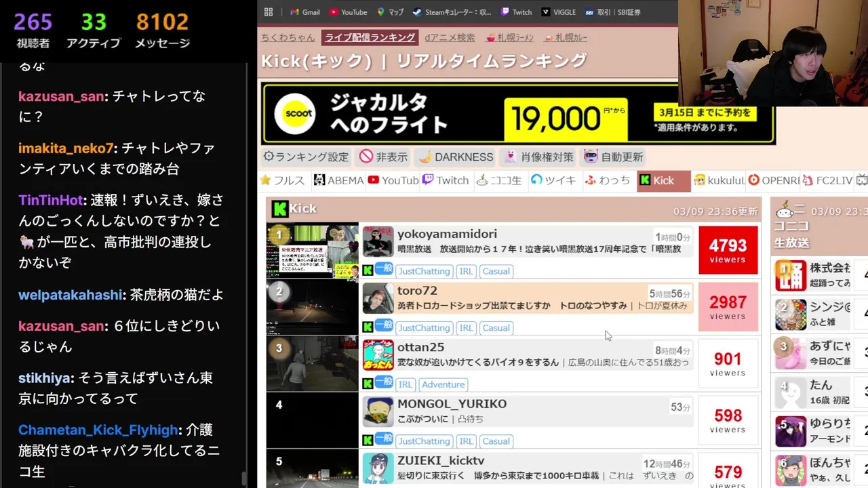Toggle DARKNESS dark mode
This screenshot has width=868, height=488.
click(x=456, y=157)
